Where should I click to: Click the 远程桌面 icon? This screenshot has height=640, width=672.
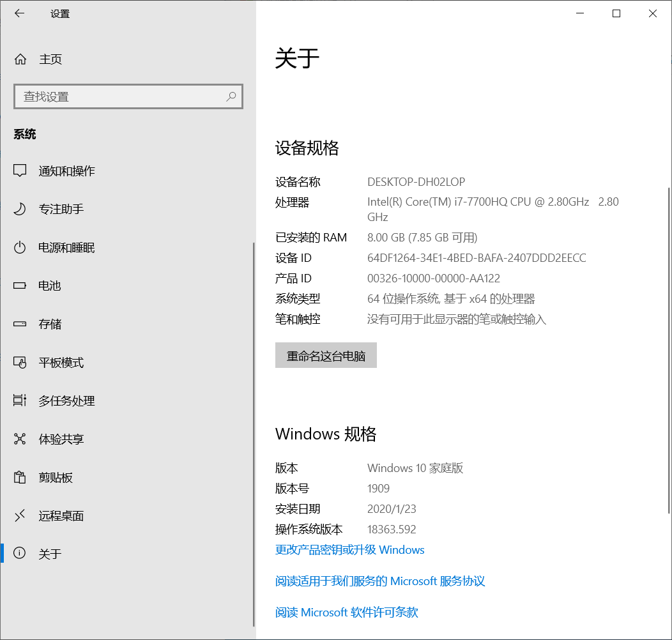coord(20,515)
